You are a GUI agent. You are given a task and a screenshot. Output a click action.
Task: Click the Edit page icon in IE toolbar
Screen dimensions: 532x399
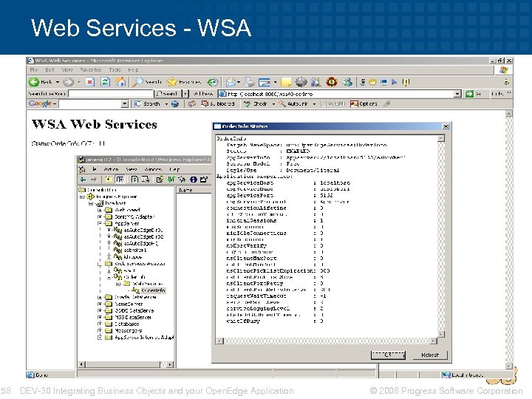(x=265, y=82)
